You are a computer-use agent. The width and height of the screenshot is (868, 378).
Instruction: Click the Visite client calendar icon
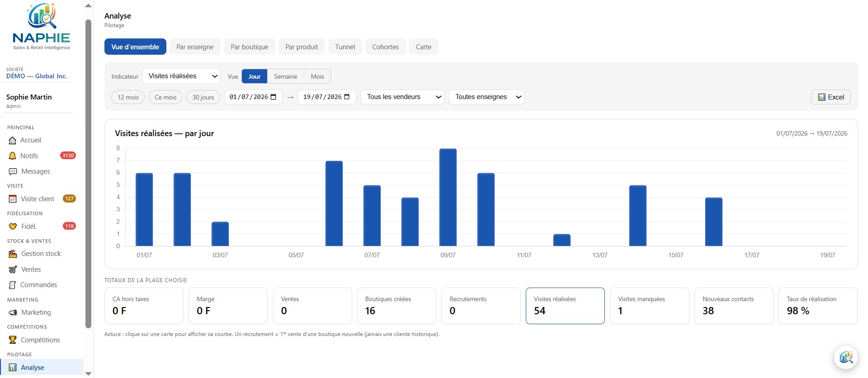13,199
